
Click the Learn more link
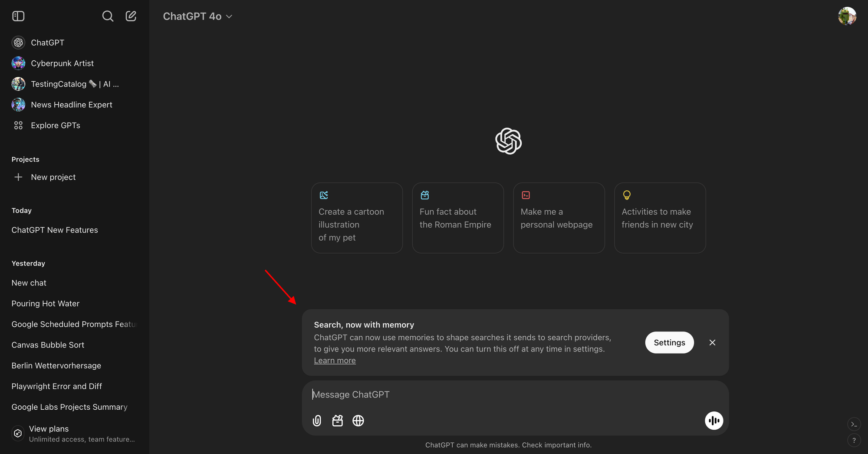click(x=335, y=360)
